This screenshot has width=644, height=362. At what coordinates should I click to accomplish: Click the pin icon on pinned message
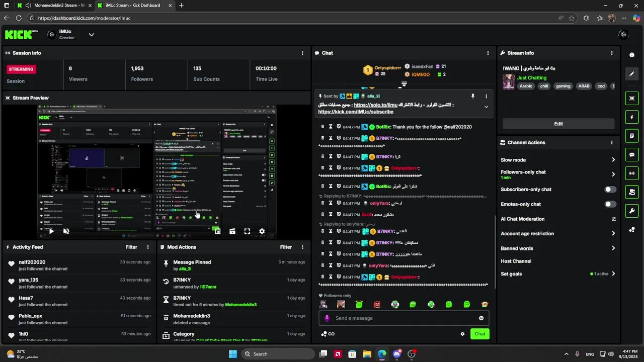pos(472,96)
